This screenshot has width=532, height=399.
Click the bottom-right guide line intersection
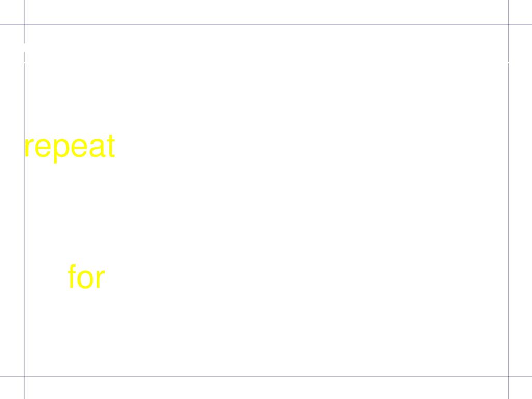tap(508, 376)
